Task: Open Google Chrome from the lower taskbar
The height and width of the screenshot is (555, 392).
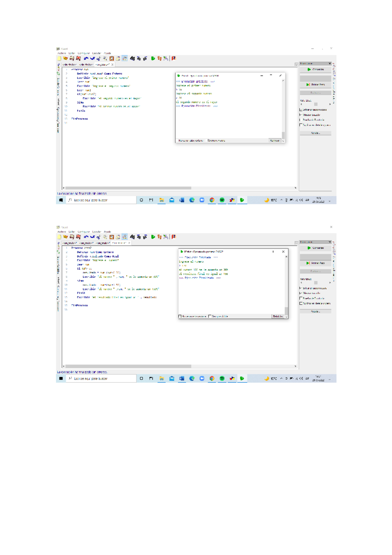Action: 212,378
